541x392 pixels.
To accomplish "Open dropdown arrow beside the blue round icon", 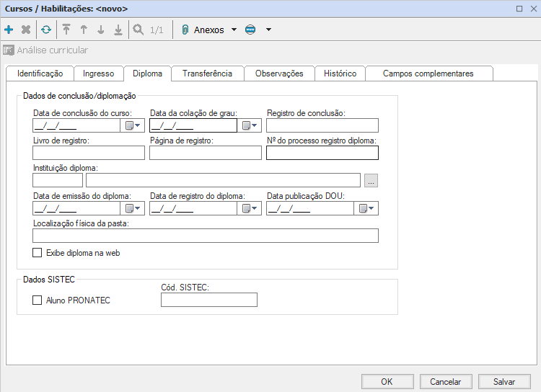I will click(x=268, y=30).
